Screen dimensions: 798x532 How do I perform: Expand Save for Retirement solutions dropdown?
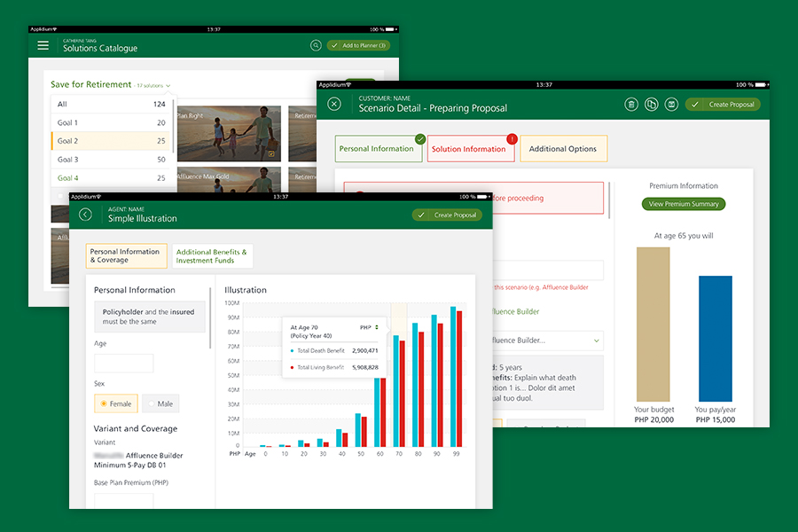pos(168,85)
